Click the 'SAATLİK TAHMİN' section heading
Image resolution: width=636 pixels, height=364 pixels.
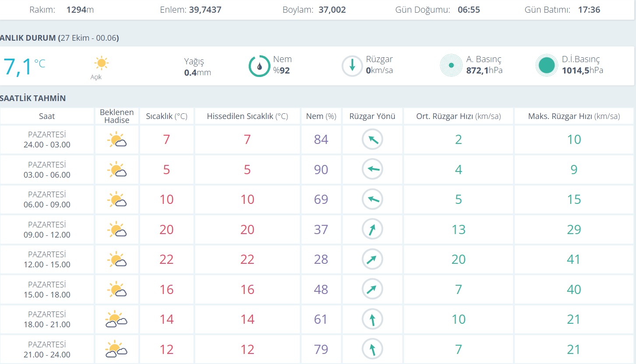(x=33, y=98)
